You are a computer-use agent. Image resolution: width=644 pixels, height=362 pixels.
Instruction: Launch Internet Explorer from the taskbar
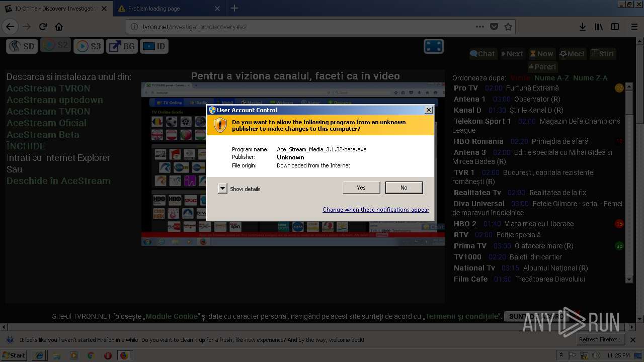tap(39, 355)
